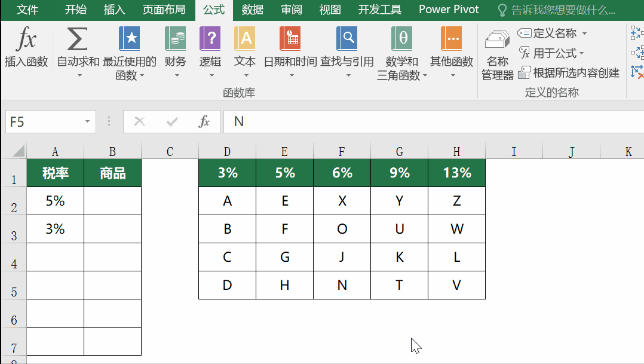The height and width of the screenshot is (364, 644).
Task: Click the Tell Me search box (告诉我您想要做什么)
Action: (x=563, y=10)
